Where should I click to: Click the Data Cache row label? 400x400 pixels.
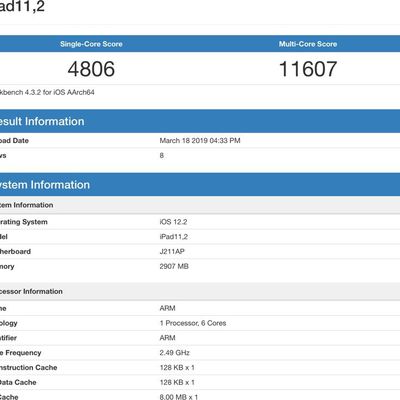pyautogui.click(x=18, y=382)
